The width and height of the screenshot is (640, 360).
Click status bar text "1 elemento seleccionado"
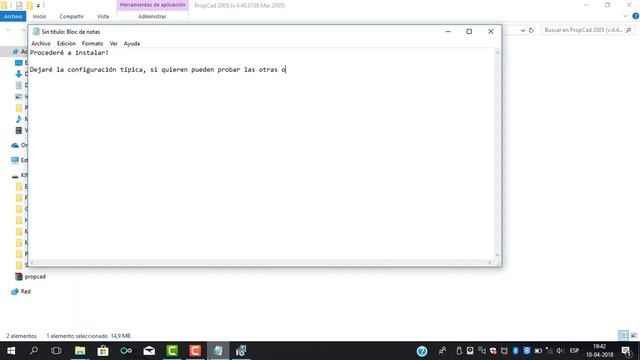(77, 336)
